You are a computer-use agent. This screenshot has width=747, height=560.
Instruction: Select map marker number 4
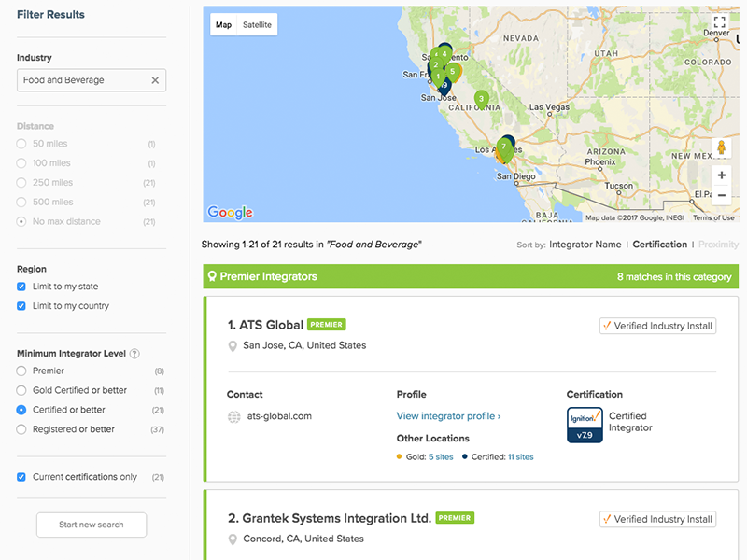(x=445, y=54)
